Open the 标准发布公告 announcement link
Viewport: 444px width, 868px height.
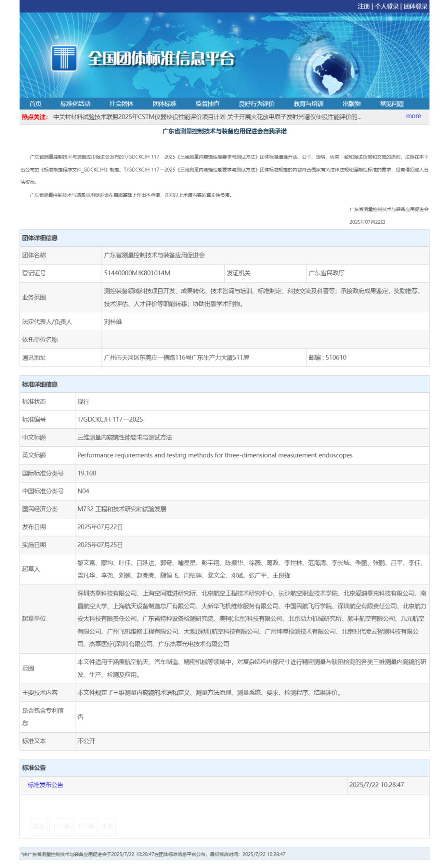[45, 784]
